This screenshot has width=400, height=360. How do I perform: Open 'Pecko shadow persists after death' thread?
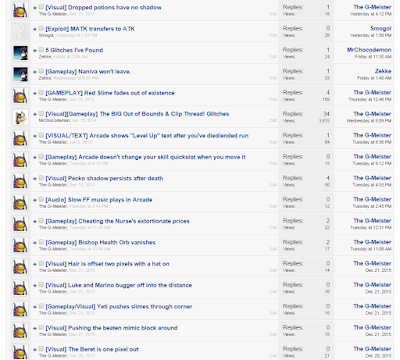[104, 178]
